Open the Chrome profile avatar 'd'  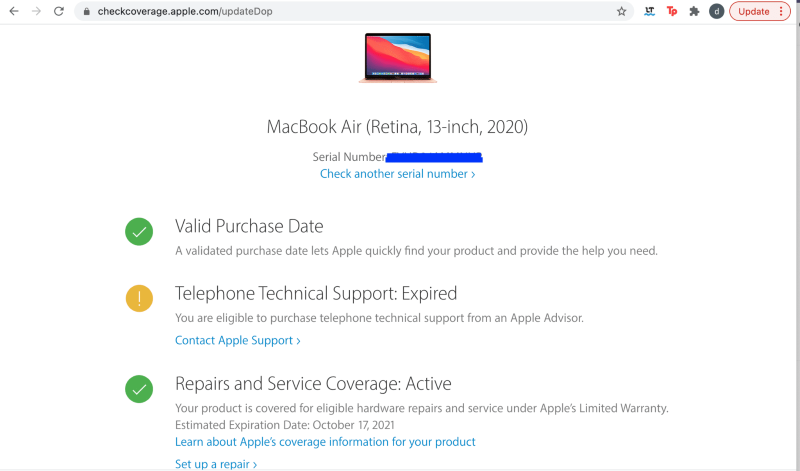716,12
